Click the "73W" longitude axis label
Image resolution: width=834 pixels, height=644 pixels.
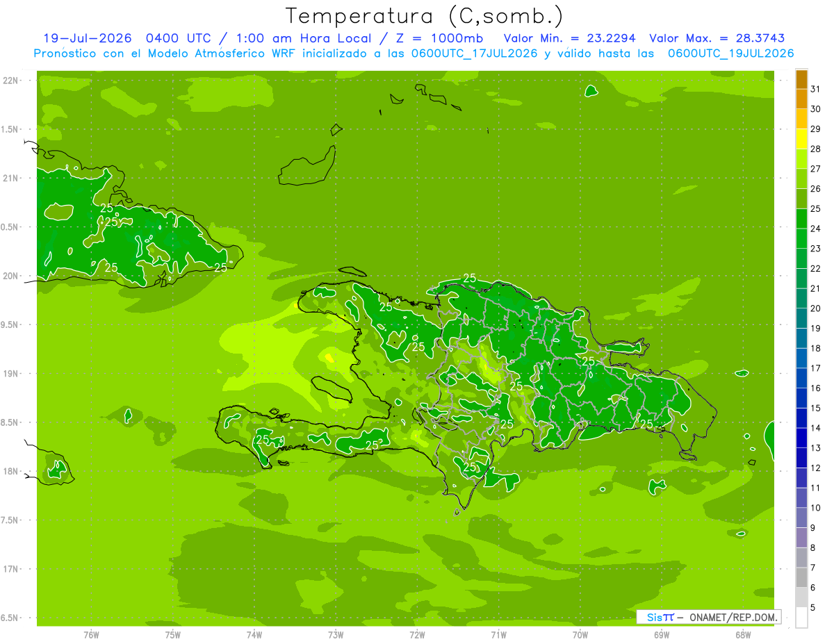336,634
